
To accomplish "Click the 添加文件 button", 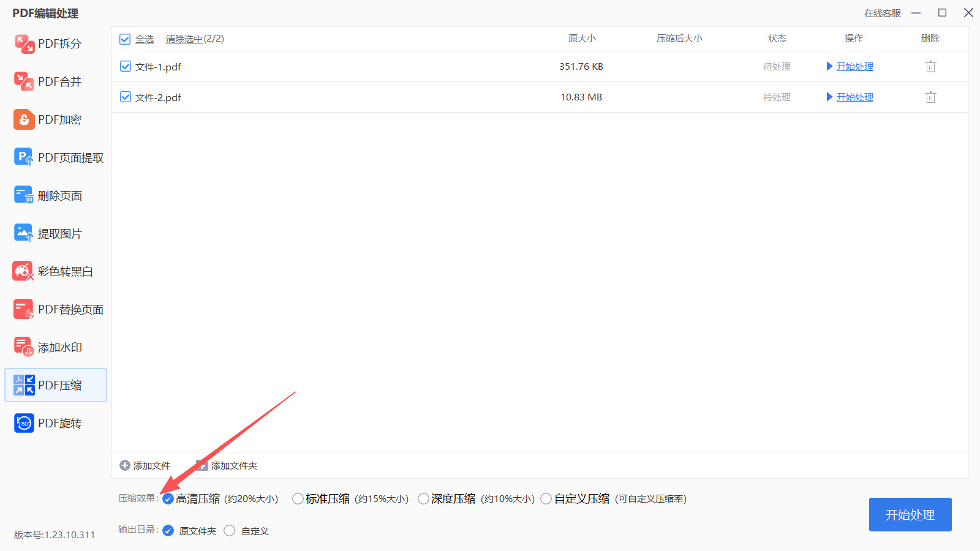I will 145,466.
